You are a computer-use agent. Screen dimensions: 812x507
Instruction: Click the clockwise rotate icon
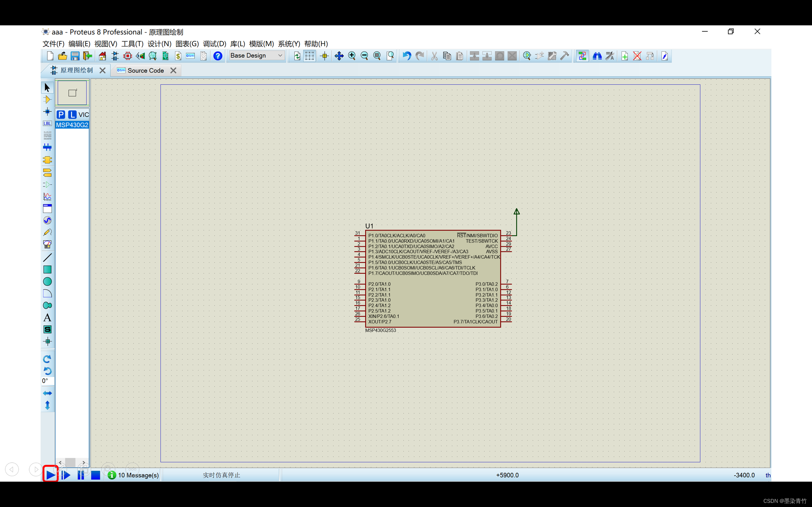coord(47,359)
